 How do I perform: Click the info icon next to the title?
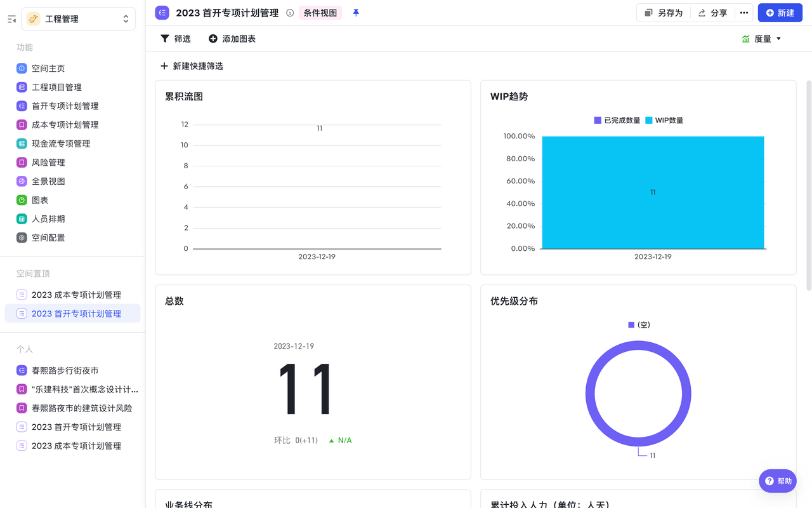(290, 13)
